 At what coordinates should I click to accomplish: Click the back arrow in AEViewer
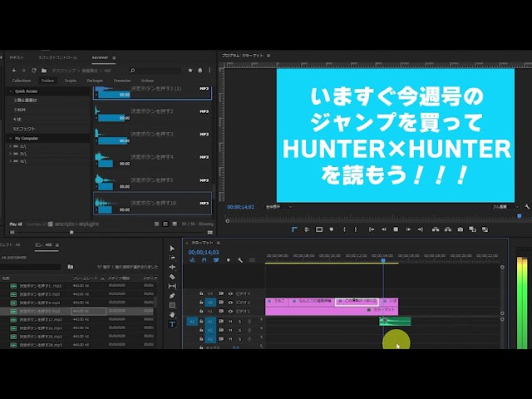point(14,71)
